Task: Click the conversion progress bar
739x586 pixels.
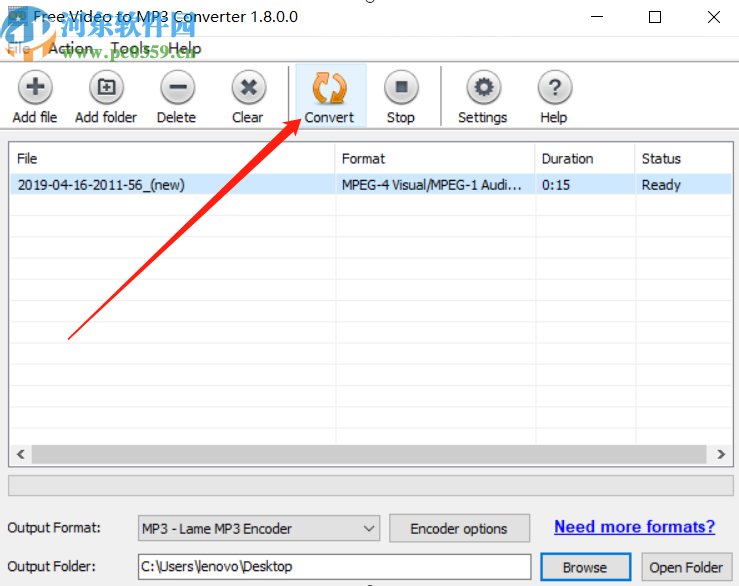Action: pyautogui.click(x=370, y=486)
